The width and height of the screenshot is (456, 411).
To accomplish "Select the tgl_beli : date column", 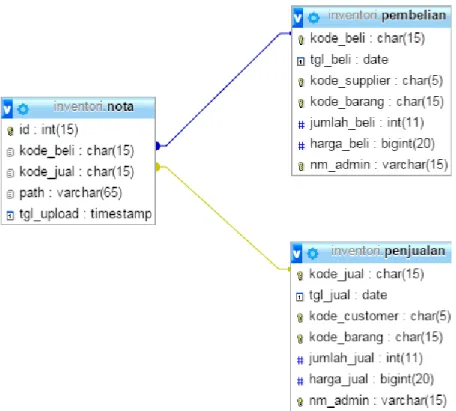I will click(x=349, y=60).
